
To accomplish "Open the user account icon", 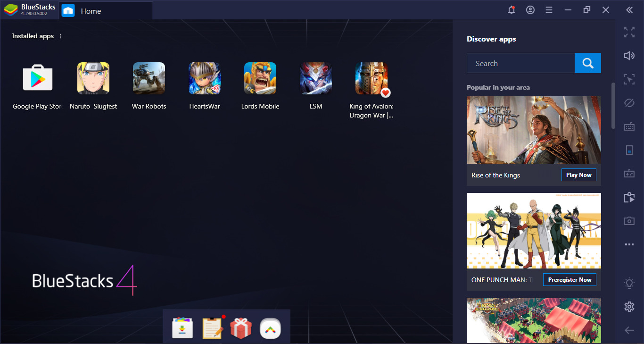I will pos(530,10).
